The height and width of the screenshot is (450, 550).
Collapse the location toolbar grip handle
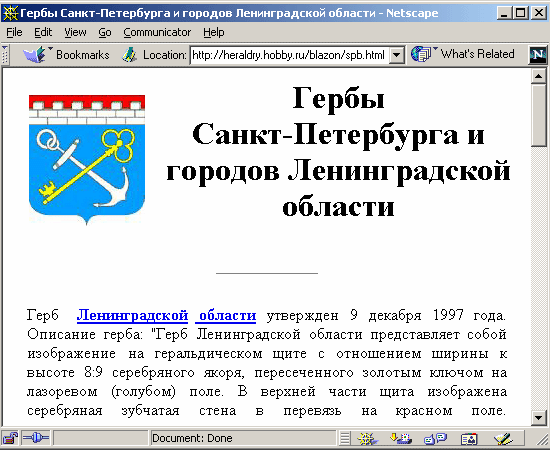5,55
